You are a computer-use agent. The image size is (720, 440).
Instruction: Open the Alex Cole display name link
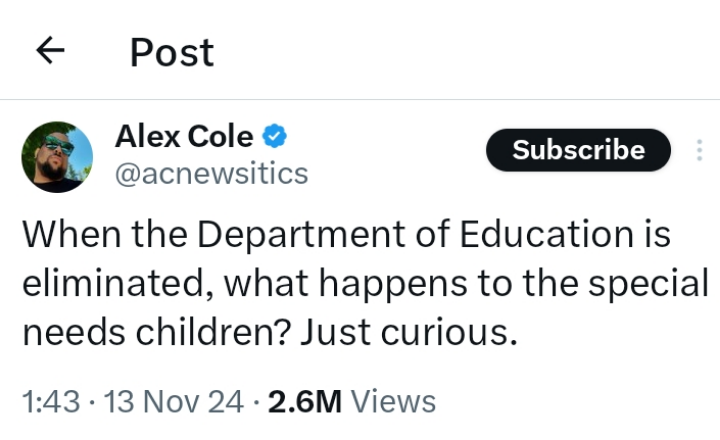(184, 136)
